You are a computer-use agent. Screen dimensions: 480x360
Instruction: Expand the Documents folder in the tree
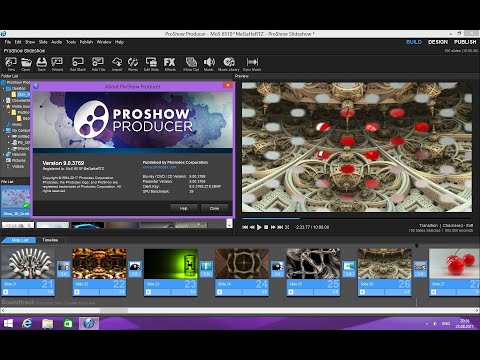click(x=4, y=100)
